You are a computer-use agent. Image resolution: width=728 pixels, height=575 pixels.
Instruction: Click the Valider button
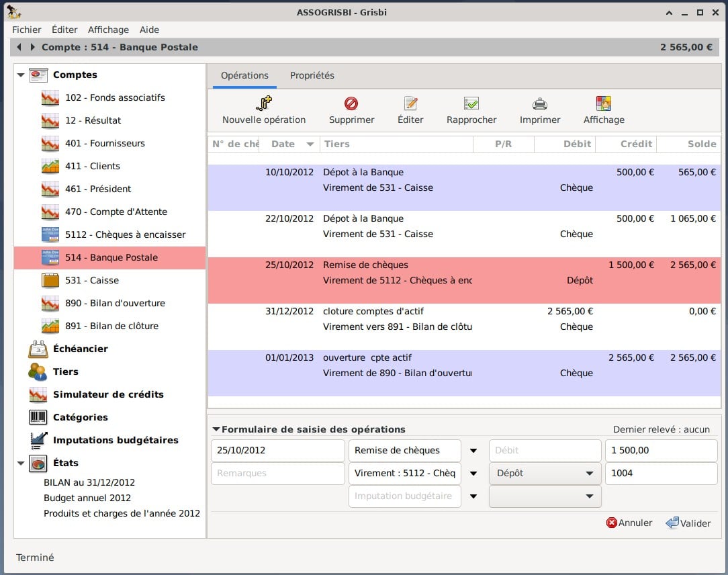[688, 523]
